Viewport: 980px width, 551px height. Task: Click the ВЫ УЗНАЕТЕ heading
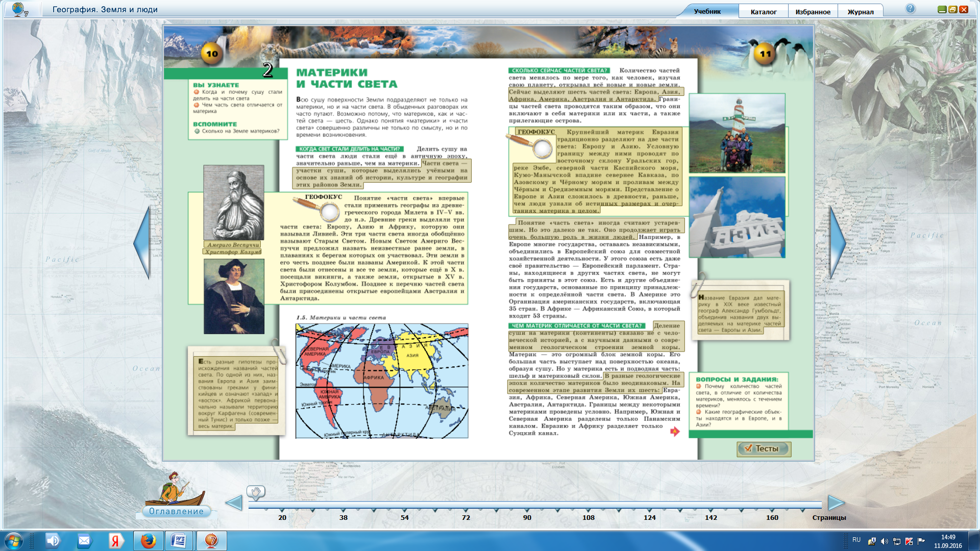[216, 85]
